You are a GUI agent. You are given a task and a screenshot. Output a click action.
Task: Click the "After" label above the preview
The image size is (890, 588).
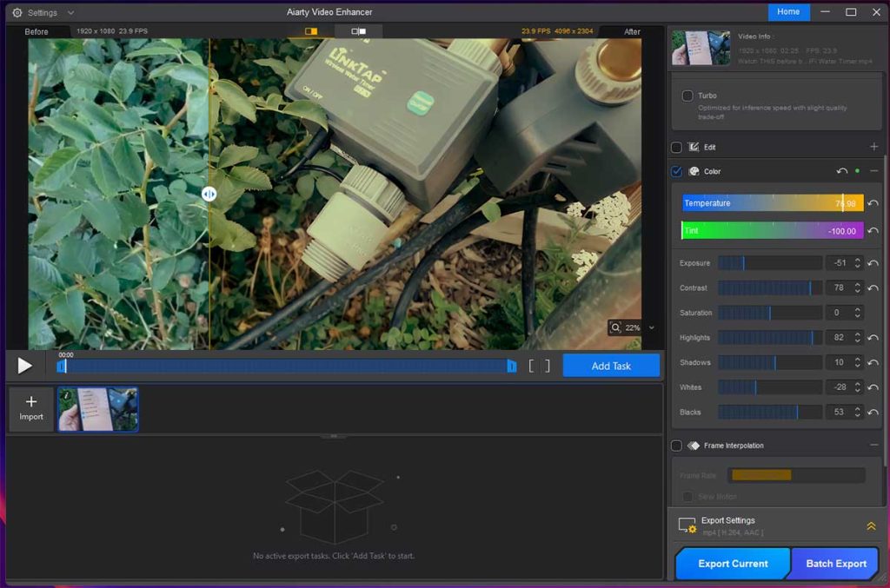pyautogui.click(x=632, y=32)
